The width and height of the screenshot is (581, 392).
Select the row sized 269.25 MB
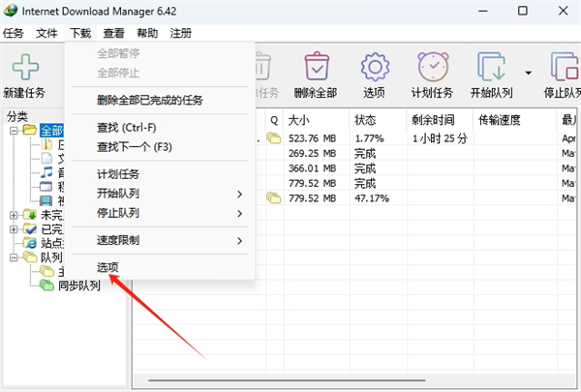pyautogui.click(x=353, y=153)
